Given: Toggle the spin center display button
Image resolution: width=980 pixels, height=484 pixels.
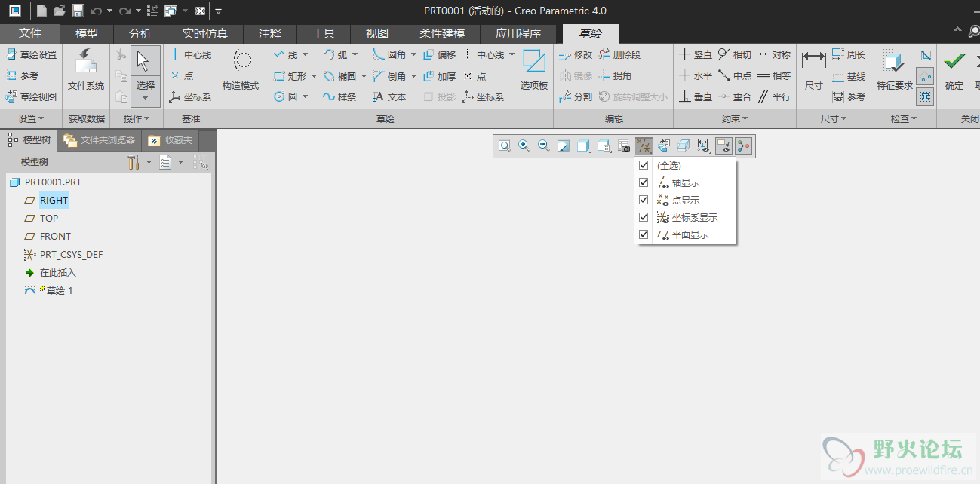Looking at the screenshot, I should point(744,146).
